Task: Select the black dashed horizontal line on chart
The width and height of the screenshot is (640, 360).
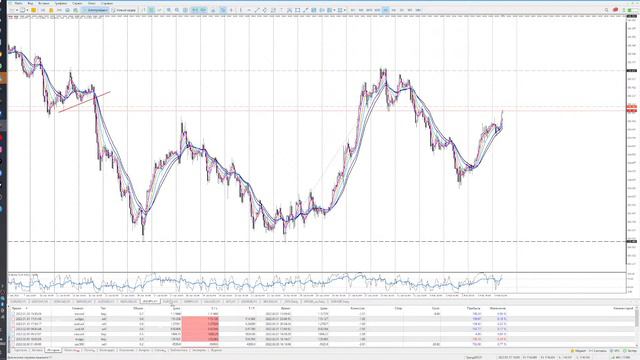Action: pyautogui.click(x=316, y=242)
